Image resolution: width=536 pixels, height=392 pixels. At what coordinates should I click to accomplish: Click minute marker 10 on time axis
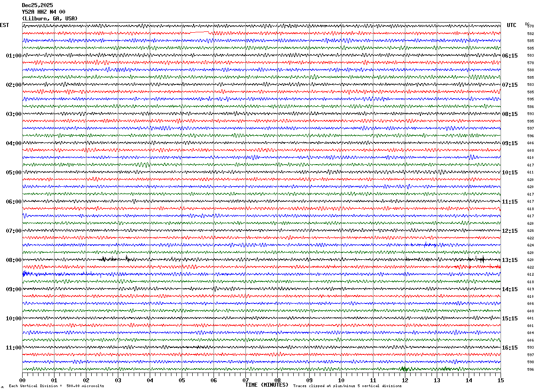[341, 380]
